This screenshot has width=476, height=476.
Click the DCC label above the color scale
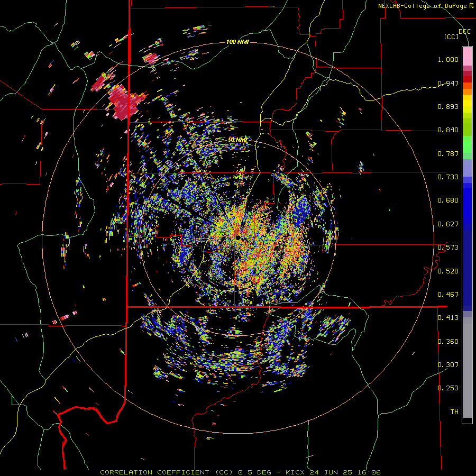(464, 32)
